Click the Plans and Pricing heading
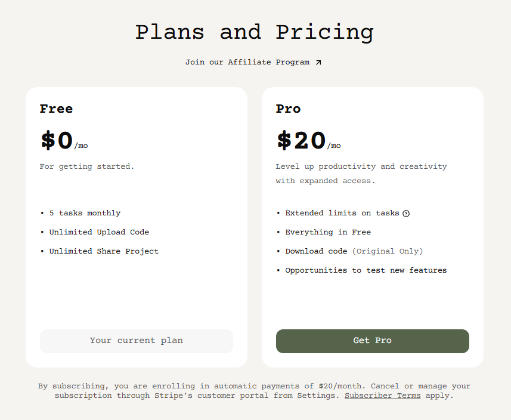511x420 pixels. (255, 32)
